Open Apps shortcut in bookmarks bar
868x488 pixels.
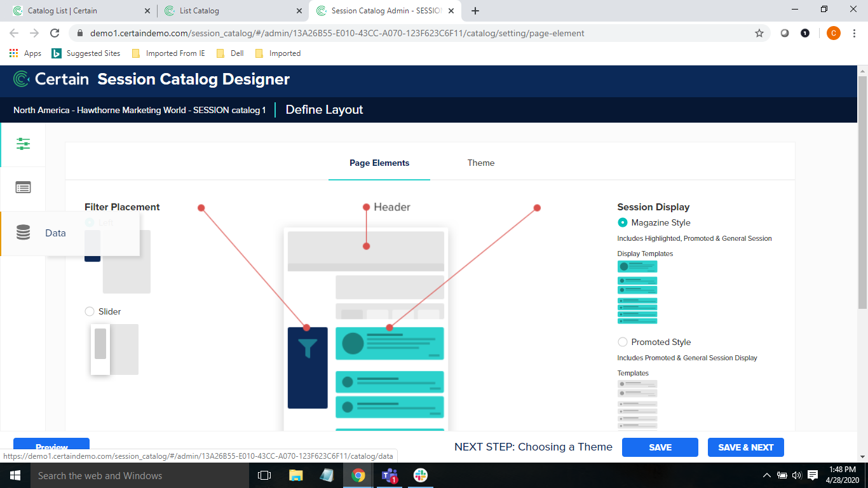25,53
